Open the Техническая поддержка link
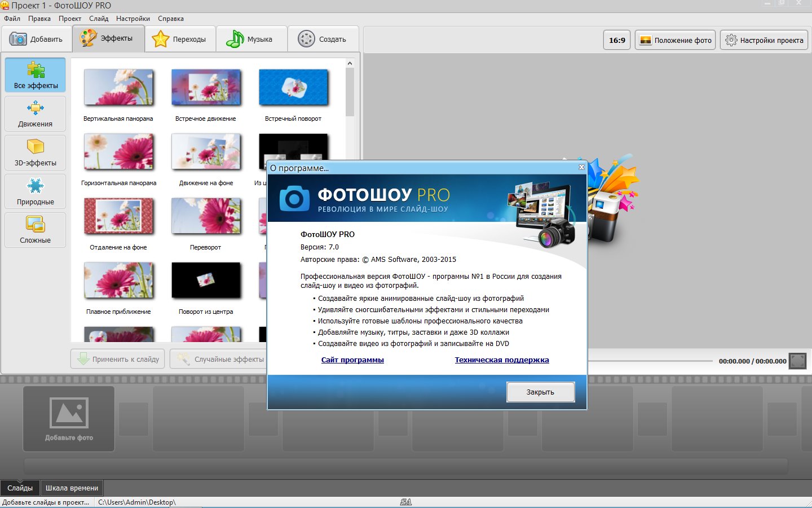812x508 pixels. pyautogui.click(x=501, y=360)
